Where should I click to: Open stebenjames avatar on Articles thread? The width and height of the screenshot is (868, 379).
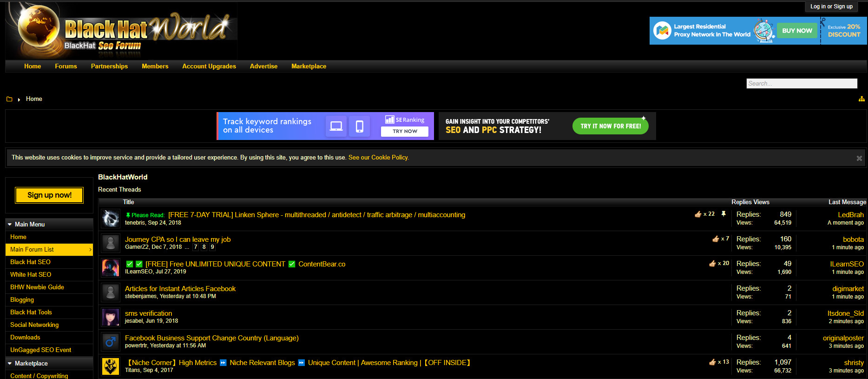(111, 293)
